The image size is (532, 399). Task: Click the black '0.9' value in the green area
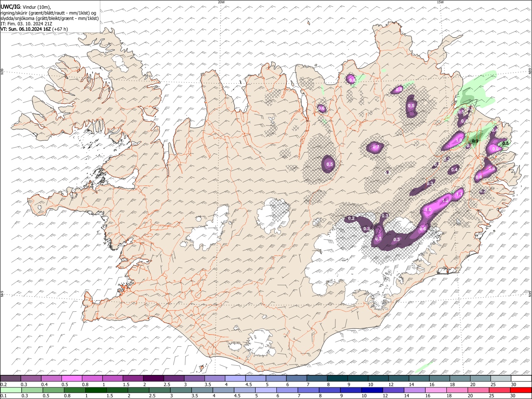coord(475,141)
